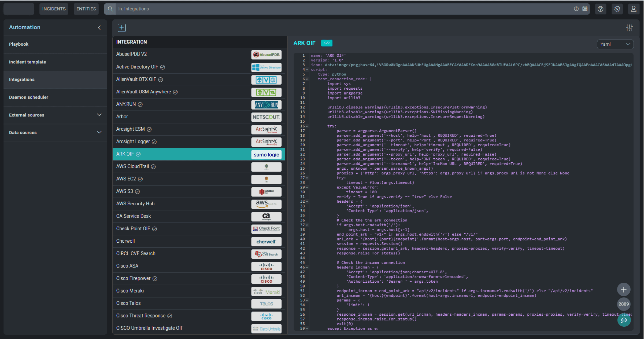This screenshot has width=644, height=339.
Task: Click verified check icon next to ANY.RUN
Action: (140, 104)
